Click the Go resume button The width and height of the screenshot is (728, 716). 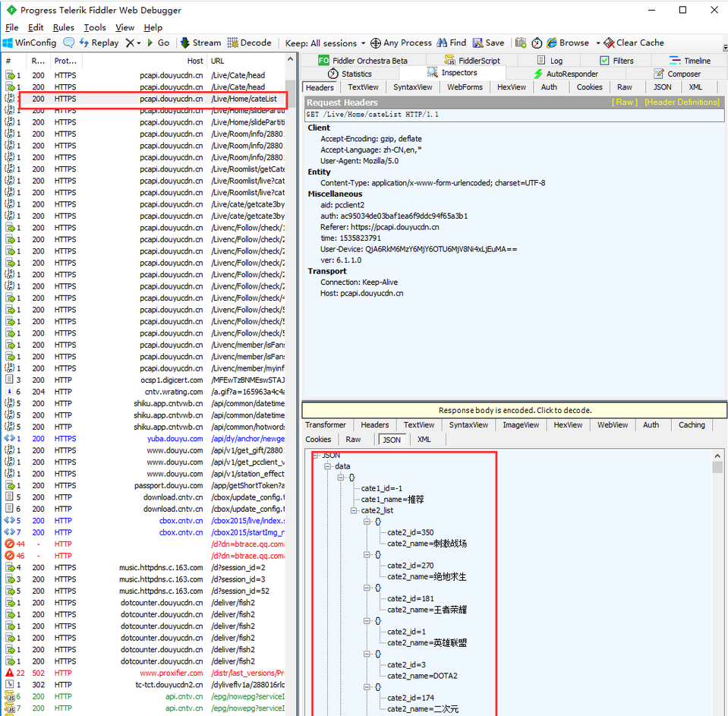point(159,43)
